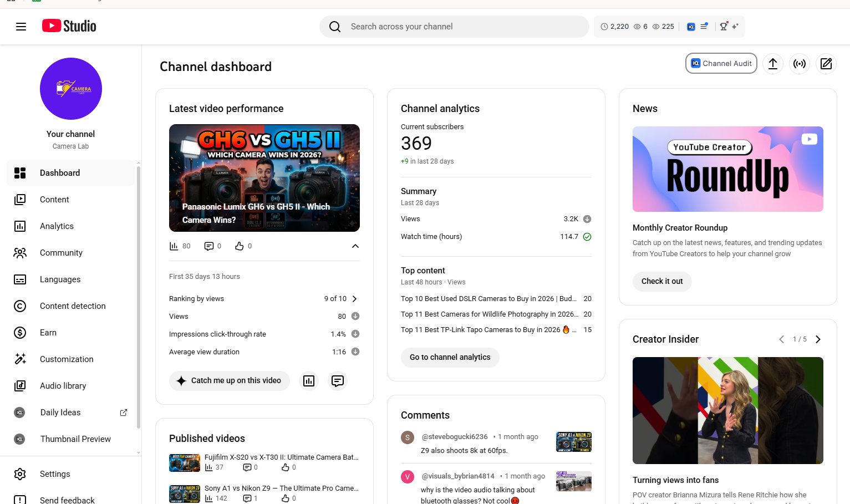This screenshot has width=850, height=504.
Task: Click the Send feedback icon
Action: (x=20, y=500)
